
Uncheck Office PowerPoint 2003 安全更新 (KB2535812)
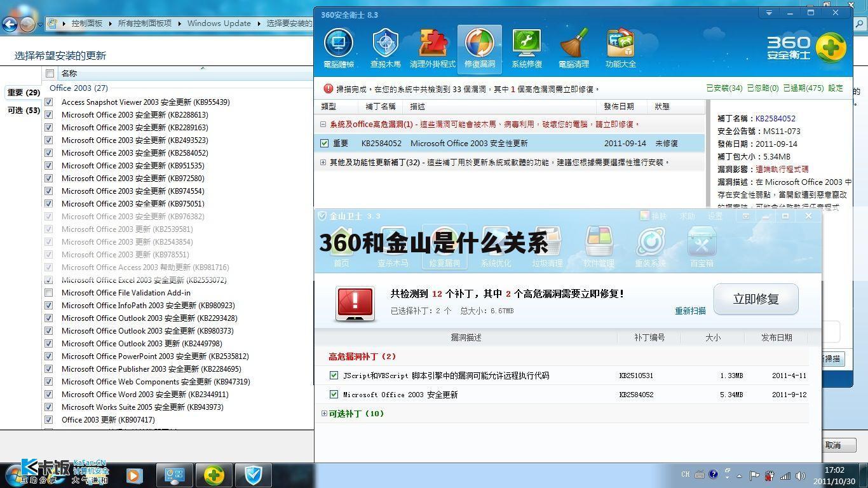pyautogui.click(x=49, y=356)
